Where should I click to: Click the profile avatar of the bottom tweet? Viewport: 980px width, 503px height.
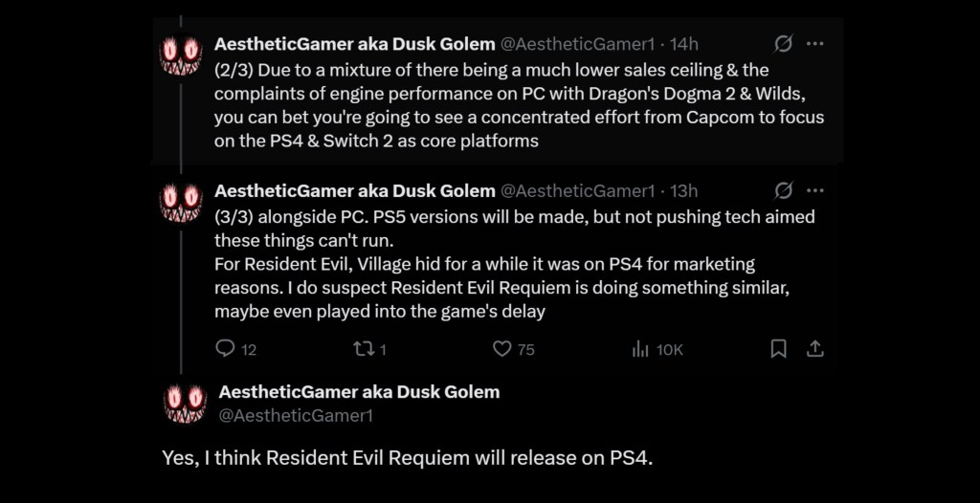coord(185,403)
